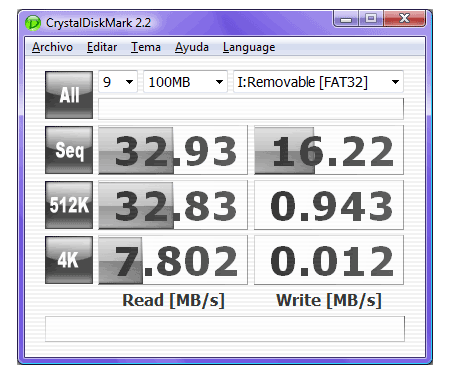Minimize the CrystalDiskMark window
Screen dimensions: 450x375
(346, 19)
